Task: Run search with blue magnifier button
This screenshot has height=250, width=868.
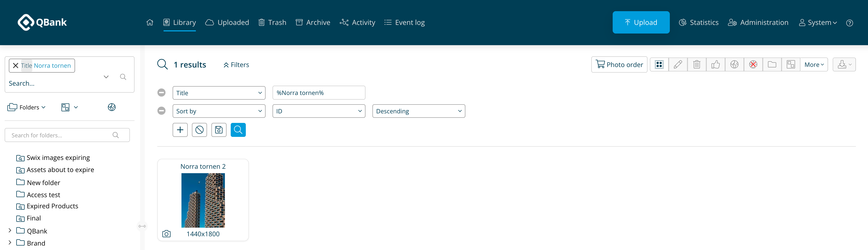Action: tap(238, 130)
